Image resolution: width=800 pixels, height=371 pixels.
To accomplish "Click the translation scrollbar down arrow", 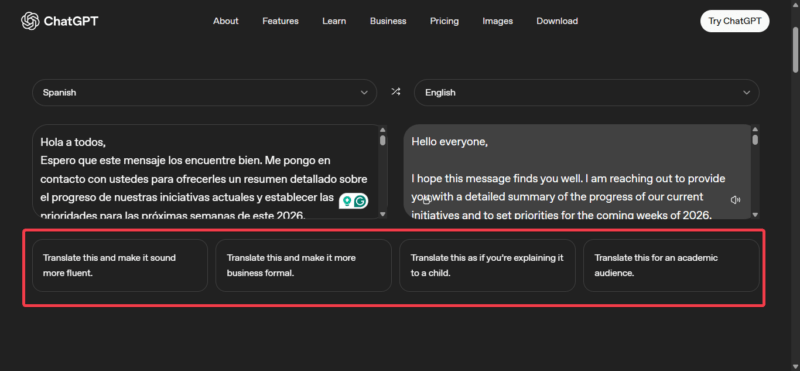I will click(x=756, y=215).
